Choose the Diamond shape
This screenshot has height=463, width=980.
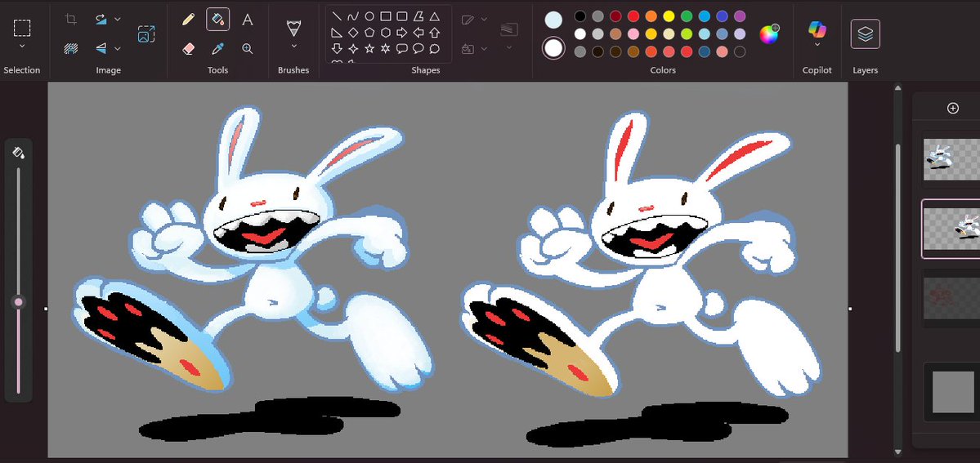point(353,33)
